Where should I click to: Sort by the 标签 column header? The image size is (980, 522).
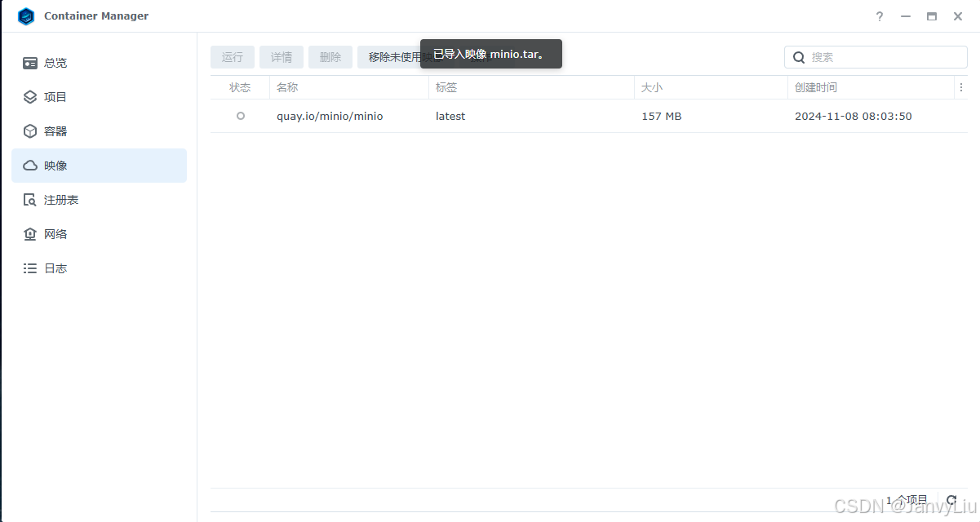pos(531,87)
